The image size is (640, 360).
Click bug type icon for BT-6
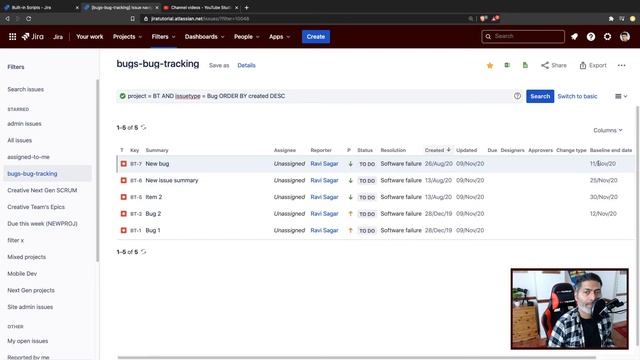(123, 180)
